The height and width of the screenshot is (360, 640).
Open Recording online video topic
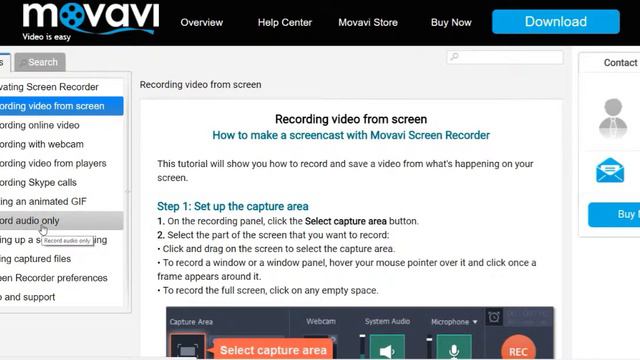(61, 125)
